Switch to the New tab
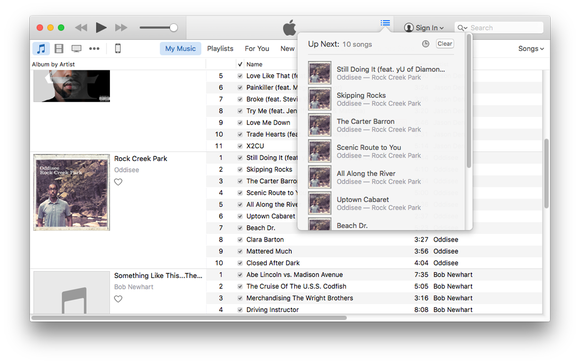The height and width of the screenshot is (363, 580). point(287,48)
